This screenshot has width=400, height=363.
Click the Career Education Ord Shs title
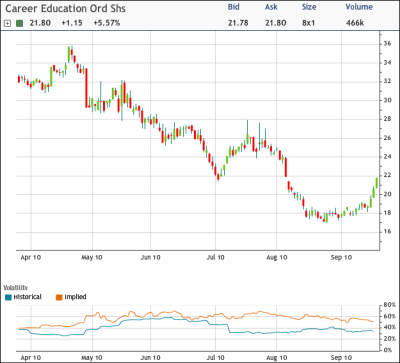coord(65,8)
